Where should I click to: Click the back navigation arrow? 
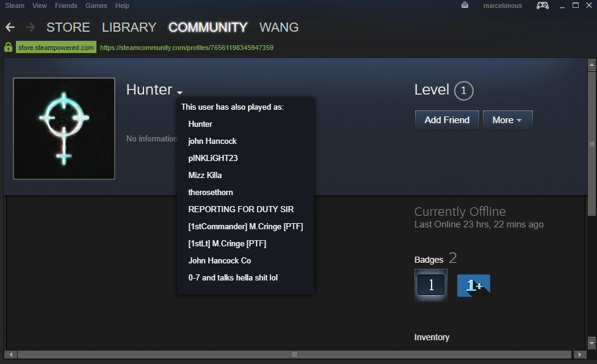(10, 27)
